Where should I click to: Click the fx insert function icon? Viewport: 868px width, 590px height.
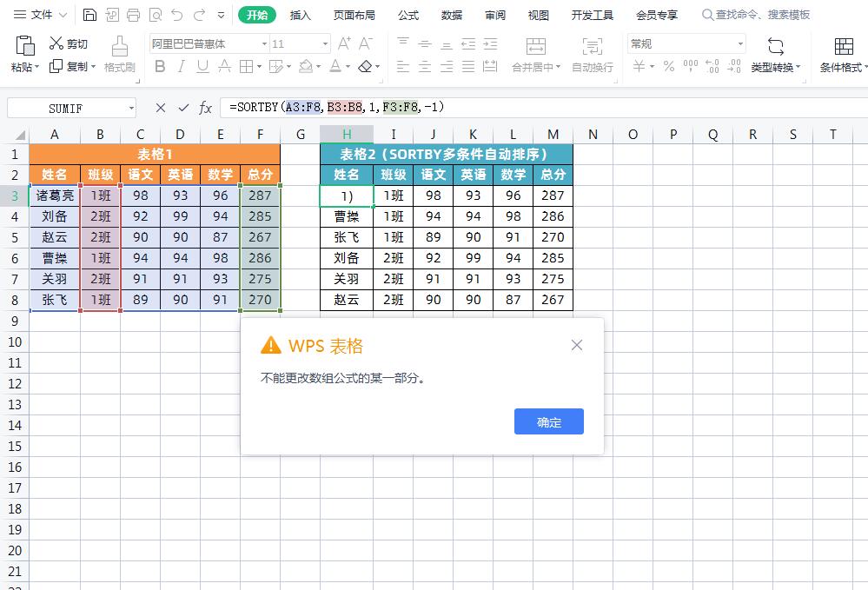[x=205, y=107]
